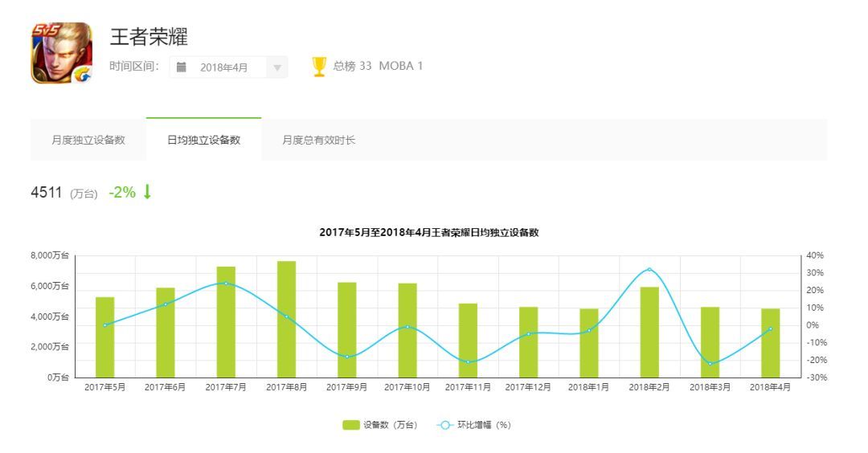Click the 2017年10月 bar in chart

pos(407,331)
